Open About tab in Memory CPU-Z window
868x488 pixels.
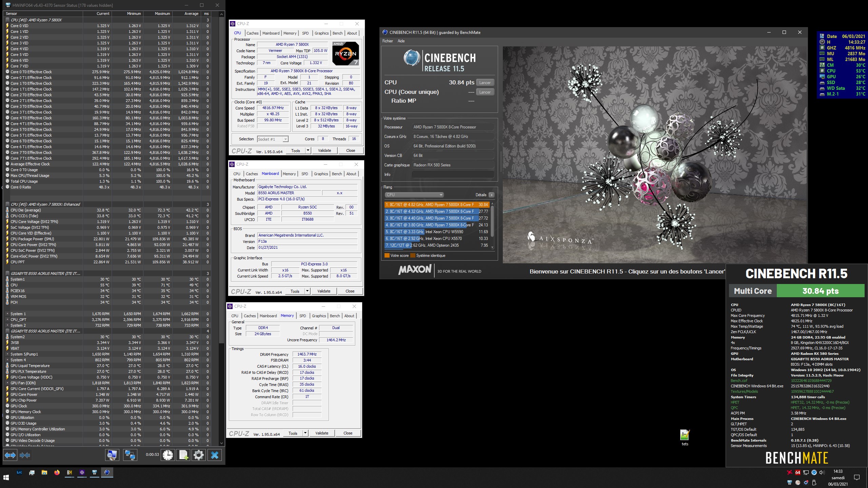(349, 316)
